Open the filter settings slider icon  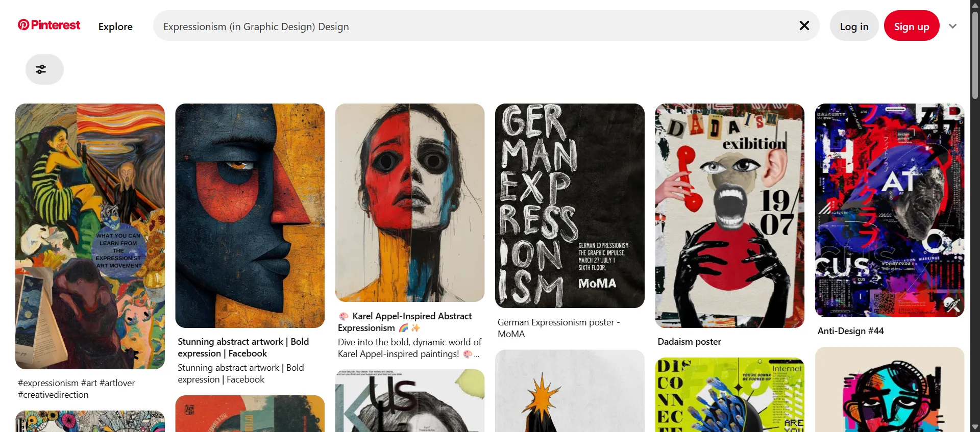[x=44, y=69]
